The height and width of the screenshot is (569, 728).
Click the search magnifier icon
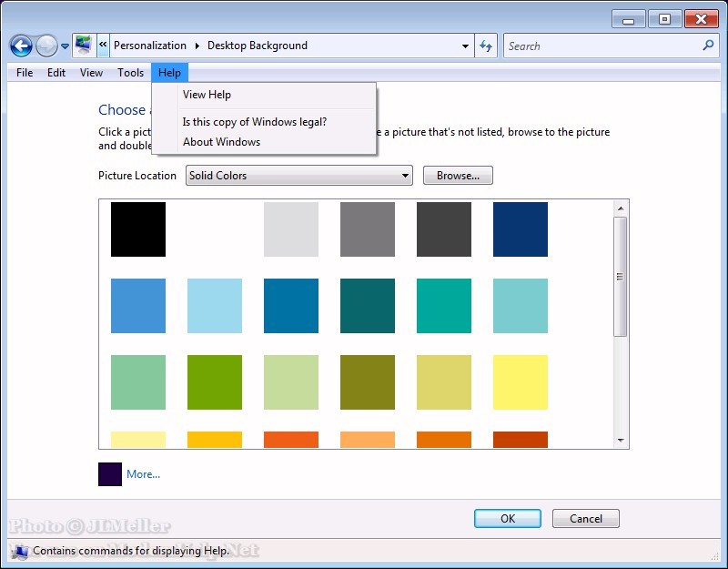click(709, 46)
